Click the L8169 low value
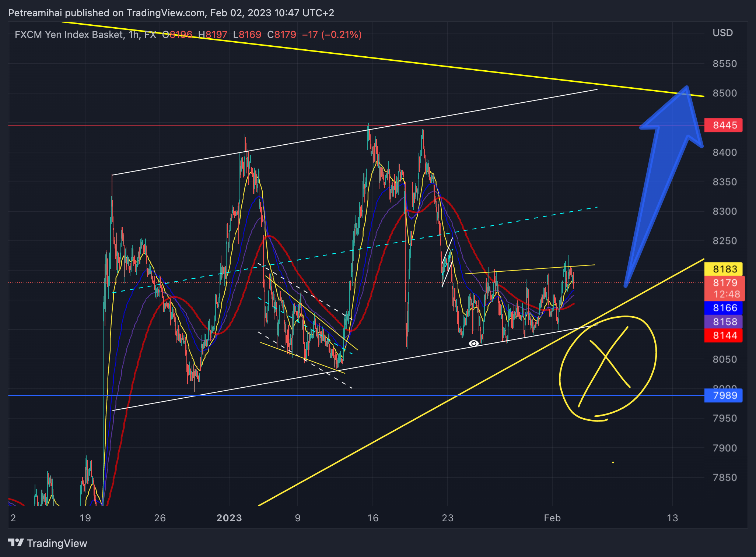This screenshot has width=756, height=557. click(247, 35)
